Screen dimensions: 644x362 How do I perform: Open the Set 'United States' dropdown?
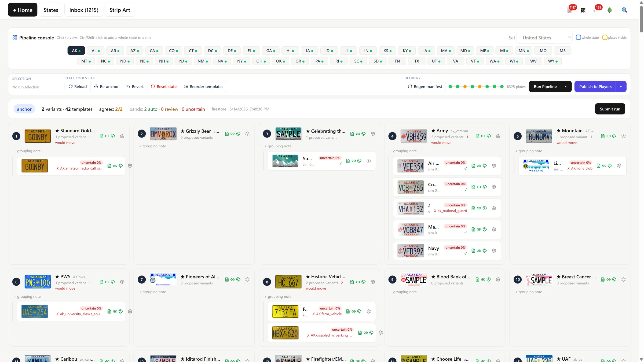click(x=544, y=38)
